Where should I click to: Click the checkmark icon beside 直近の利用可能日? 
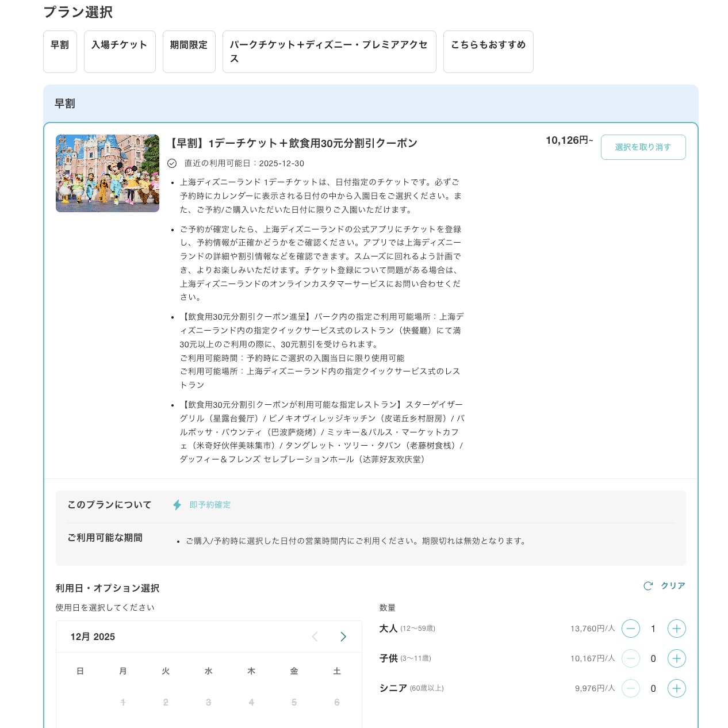click(x=173, y=163)
